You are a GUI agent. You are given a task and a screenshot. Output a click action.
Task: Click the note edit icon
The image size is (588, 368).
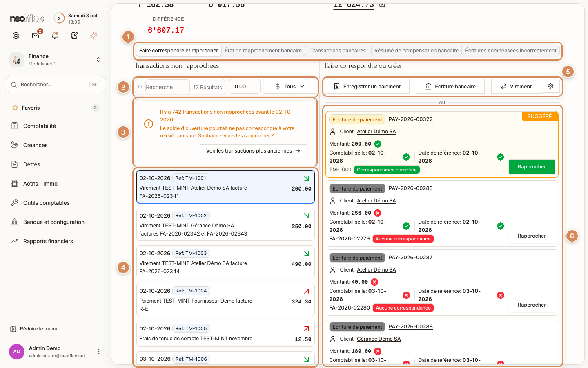click(74, 36)
